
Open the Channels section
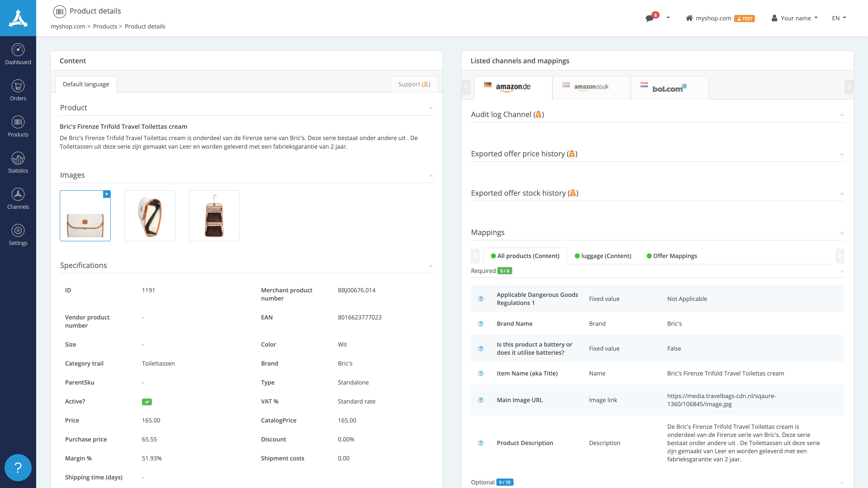click(x=18, y=198)
